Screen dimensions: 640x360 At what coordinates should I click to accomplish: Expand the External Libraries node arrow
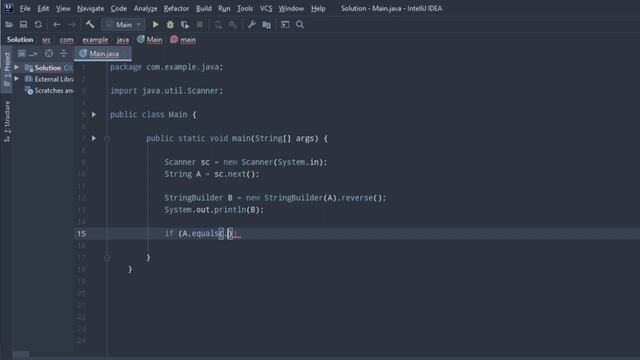[17, 79]
